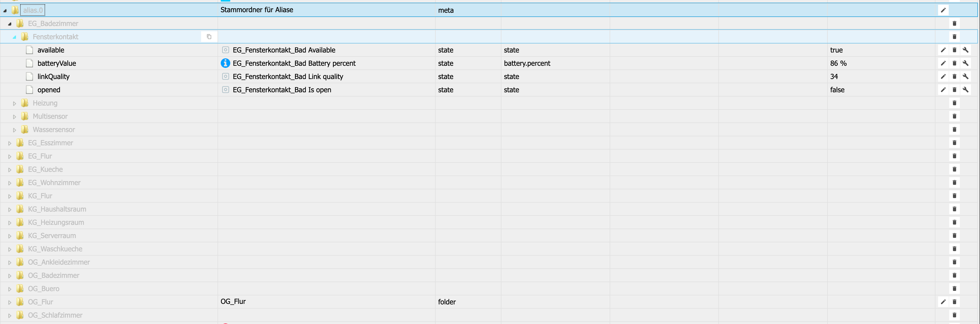Delete the linkQuality state via trash icon
Screen dimensions: 980x324
point(954,76)
